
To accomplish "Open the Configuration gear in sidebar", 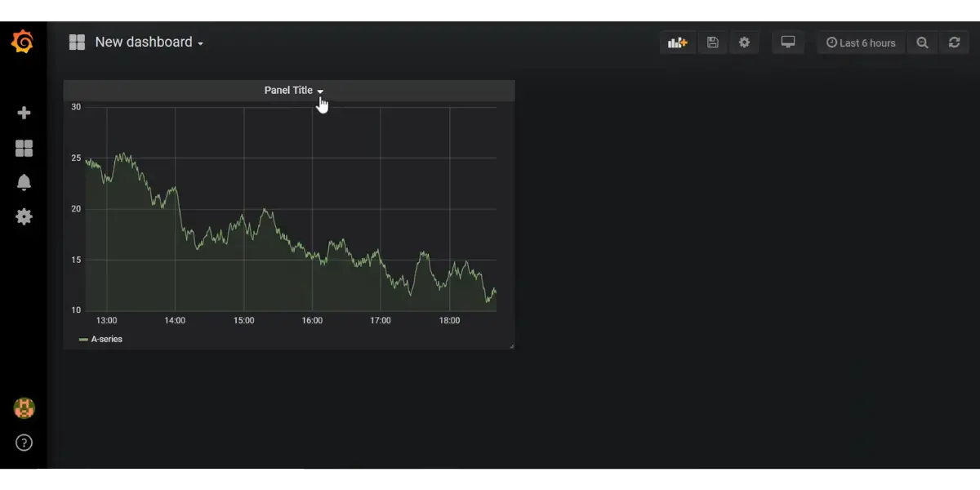I will pyautogui.click(x=24, y=216).
